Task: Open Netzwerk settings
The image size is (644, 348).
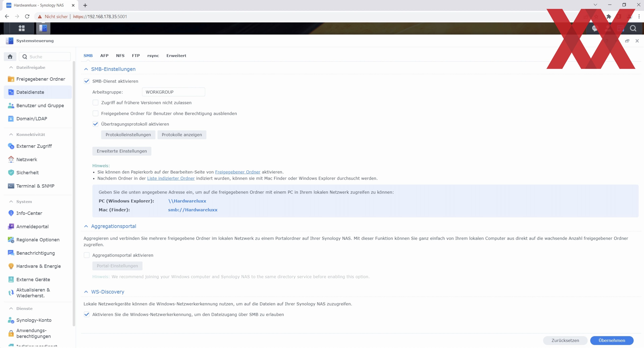Action: [x=38, y=159]
